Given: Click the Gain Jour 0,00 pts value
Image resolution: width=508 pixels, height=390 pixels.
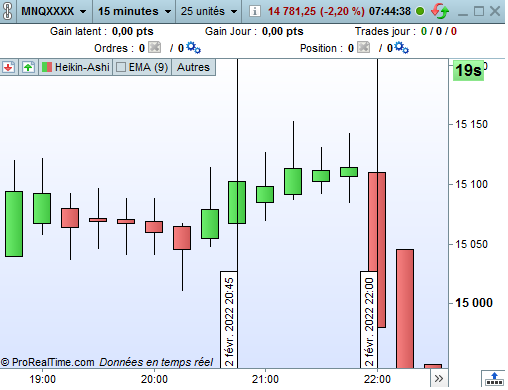Looking at the screenshot, I should (283, 31).
